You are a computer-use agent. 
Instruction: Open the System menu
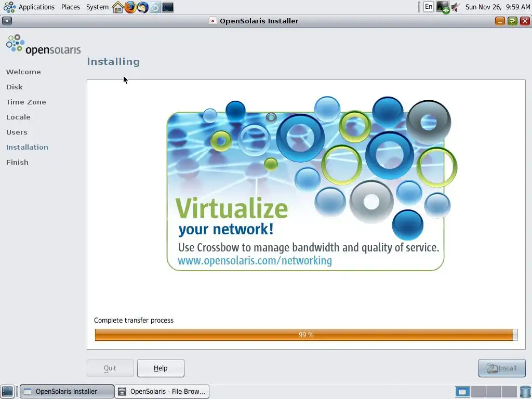pyautogui.click(x=97, y=7)
